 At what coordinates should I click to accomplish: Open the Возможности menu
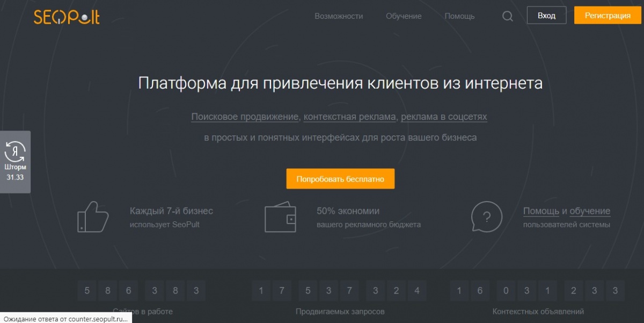tap(339, 16)
